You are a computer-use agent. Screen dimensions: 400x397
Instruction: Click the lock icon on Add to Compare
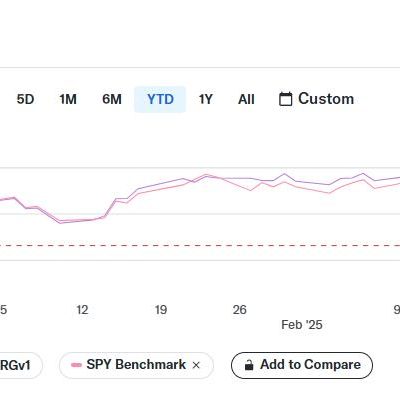pyautogui.click(x=249, y=365)
